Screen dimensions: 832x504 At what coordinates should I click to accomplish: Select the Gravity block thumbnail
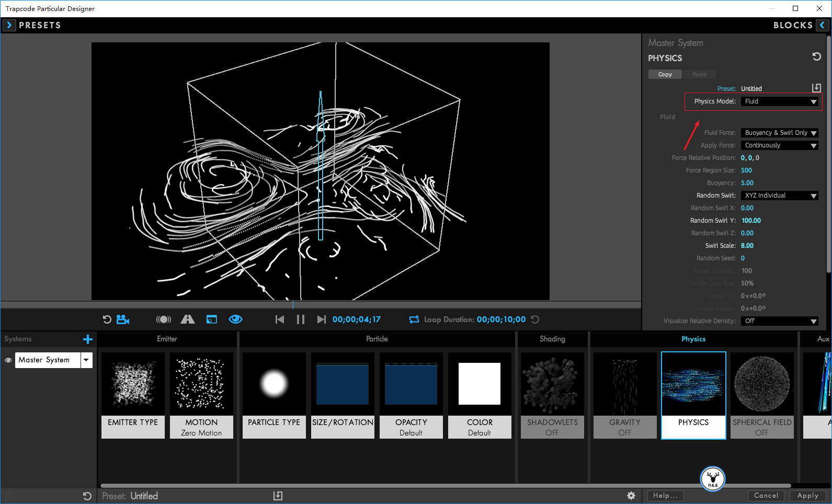(625, 395)
